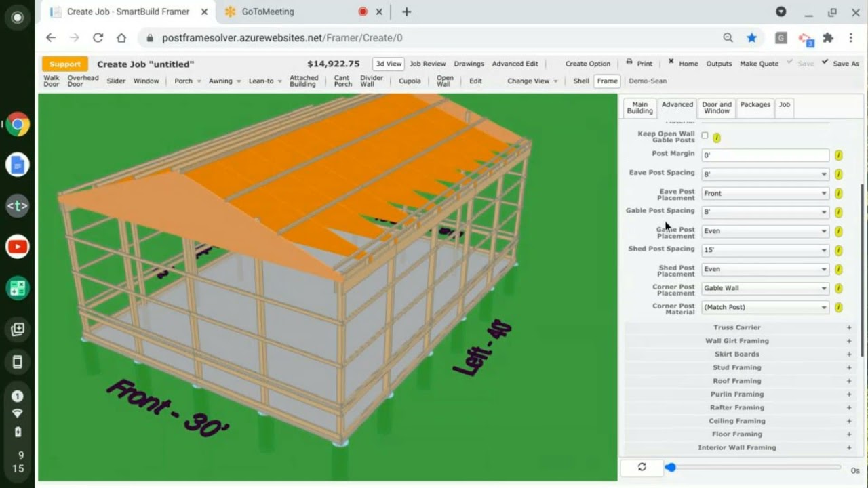Click info icon for Gable Post Spacing
868x488 pixels.
pos(838,212)
